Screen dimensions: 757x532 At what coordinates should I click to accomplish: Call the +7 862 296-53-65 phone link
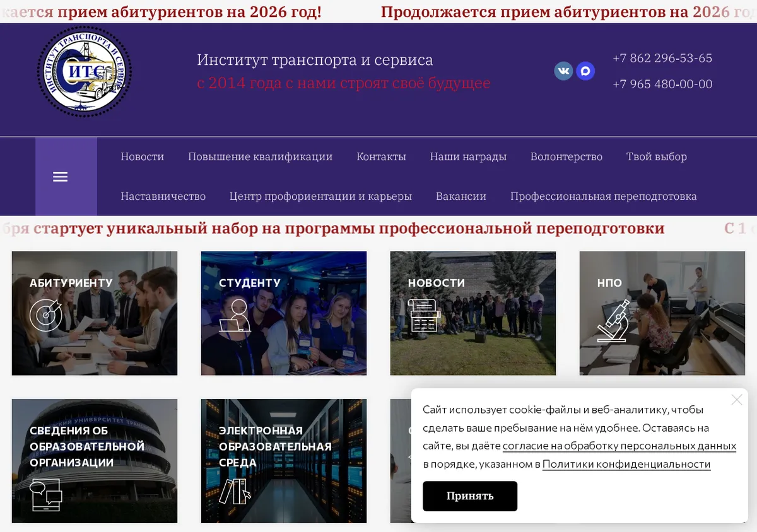coord(662,58)
